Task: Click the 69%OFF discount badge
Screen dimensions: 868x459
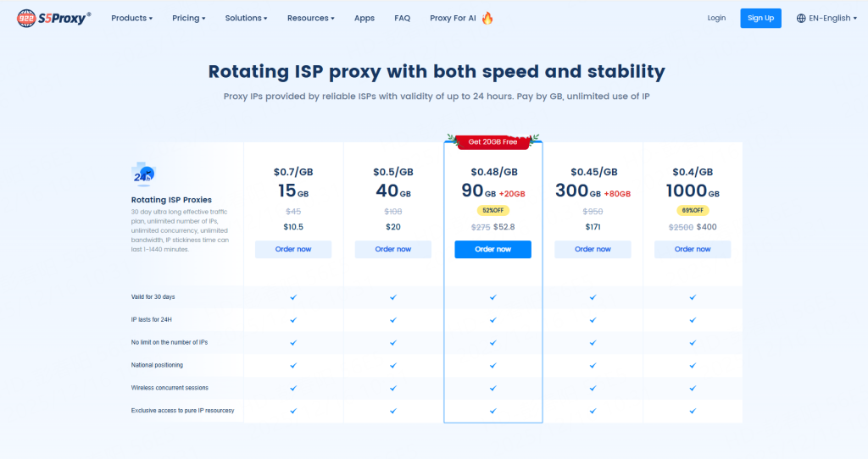Action: point(693,210)
